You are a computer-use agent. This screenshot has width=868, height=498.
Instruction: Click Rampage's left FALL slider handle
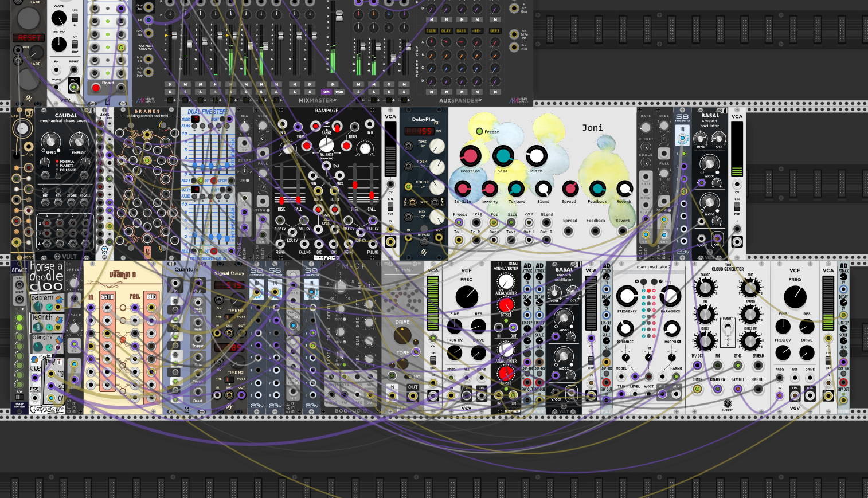[x=298, y=200]
